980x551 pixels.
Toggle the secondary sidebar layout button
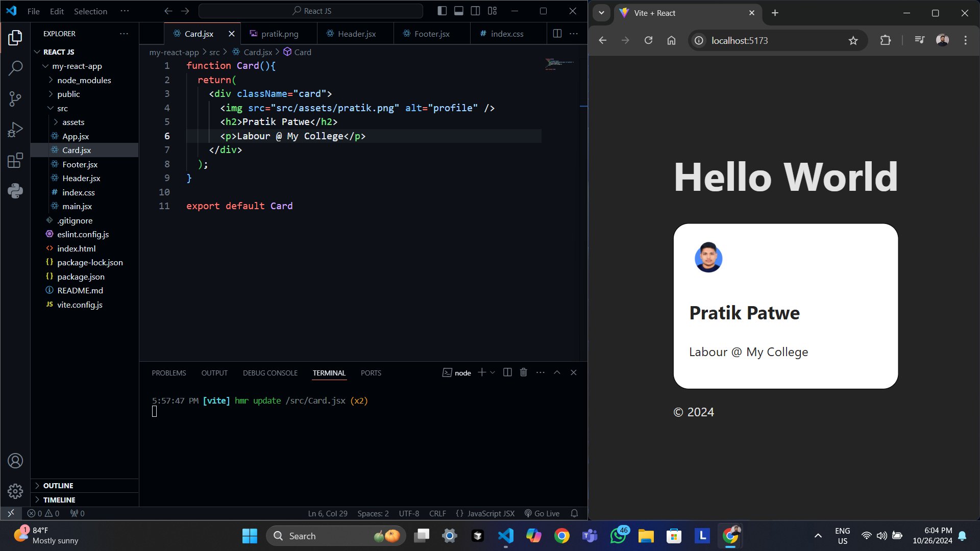coord(475,11)
